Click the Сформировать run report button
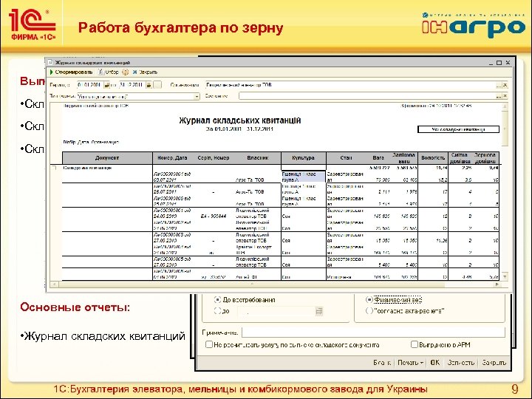 [71, 72]
